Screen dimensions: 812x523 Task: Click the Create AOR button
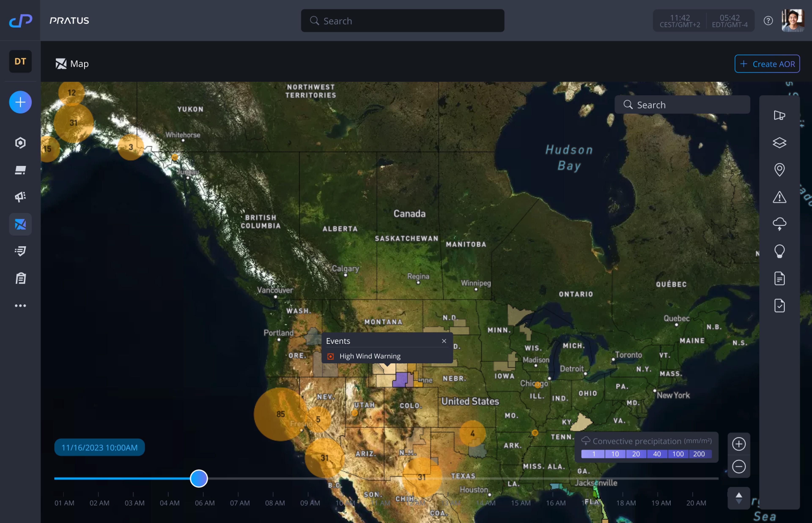(767, 64)
